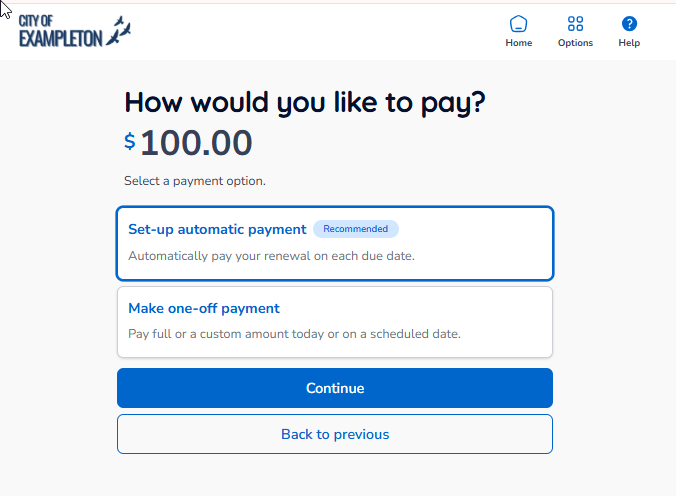Open the Options grid icon
Image resolution: width=676 pixels, height=496 pixels.
point(575,24)
